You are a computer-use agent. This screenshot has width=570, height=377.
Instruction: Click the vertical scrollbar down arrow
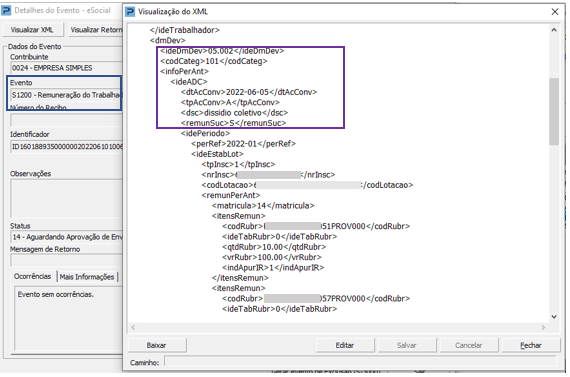[x=554, y=317]
